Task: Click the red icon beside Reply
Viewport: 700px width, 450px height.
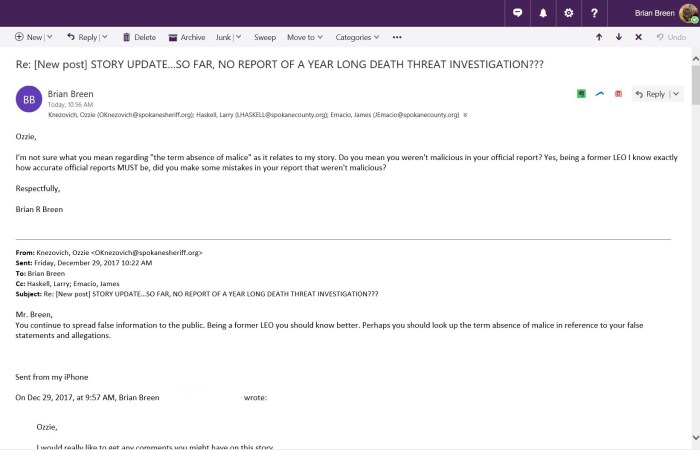Action: pyautogui.click(x=618, y=94)
